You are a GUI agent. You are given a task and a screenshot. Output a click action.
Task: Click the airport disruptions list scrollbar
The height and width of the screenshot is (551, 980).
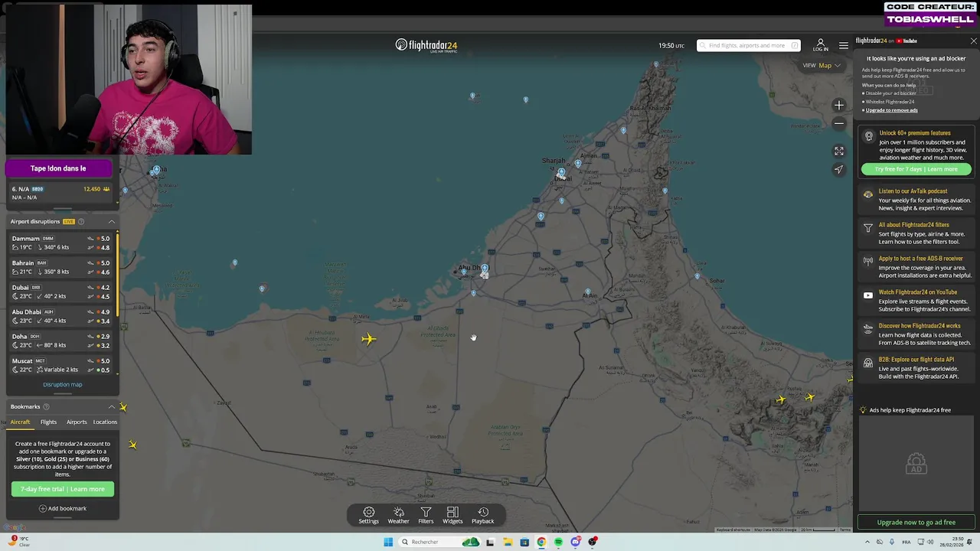[117, 274]
